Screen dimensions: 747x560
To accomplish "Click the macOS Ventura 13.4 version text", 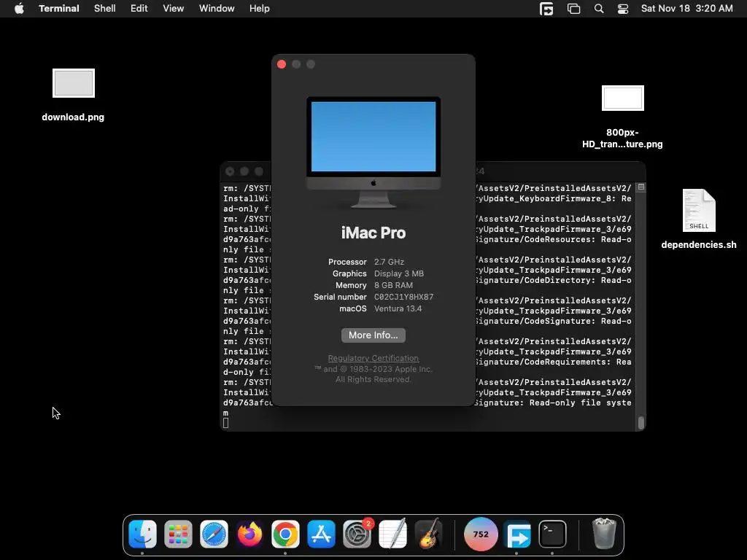I will point(398,308).
